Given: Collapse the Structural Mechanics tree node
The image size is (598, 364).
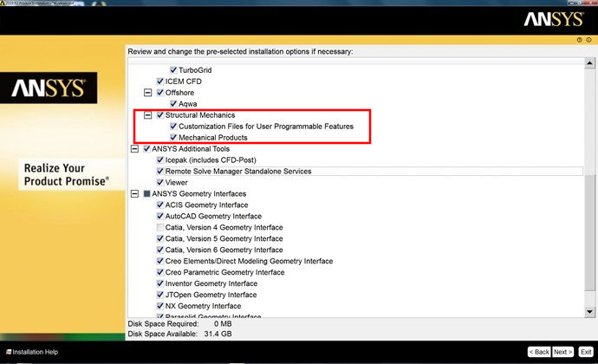Looking at the screenshot, I should tap(147, 115).
